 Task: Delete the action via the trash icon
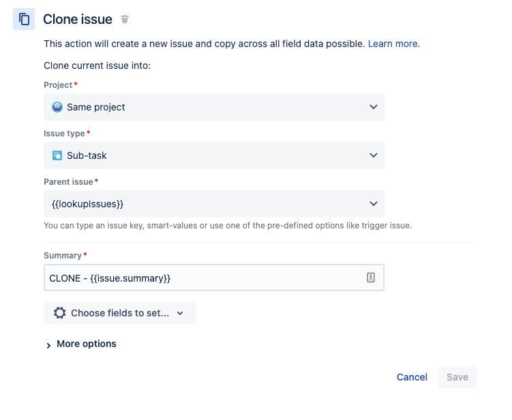pyautogui.click(x=124, y=20)
